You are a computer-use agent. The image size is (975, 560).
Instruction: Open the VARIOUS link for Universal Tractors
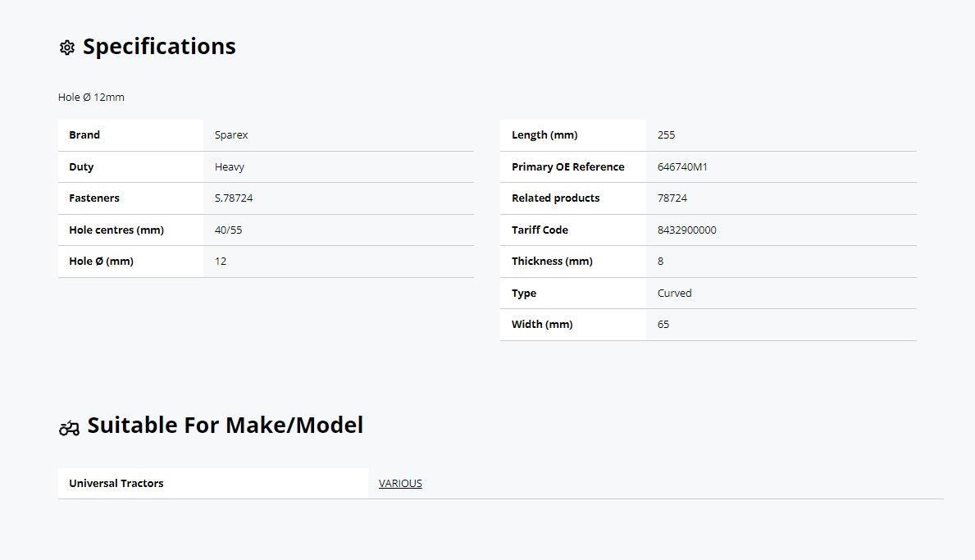tap(400, 484)
